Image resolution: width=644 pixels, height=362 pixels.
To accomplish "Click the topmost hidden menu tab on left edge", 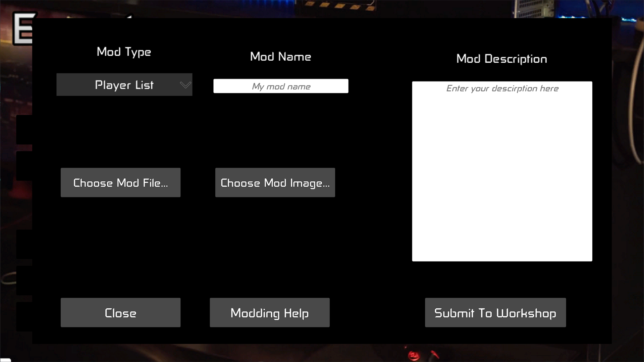I will point(24,130).
